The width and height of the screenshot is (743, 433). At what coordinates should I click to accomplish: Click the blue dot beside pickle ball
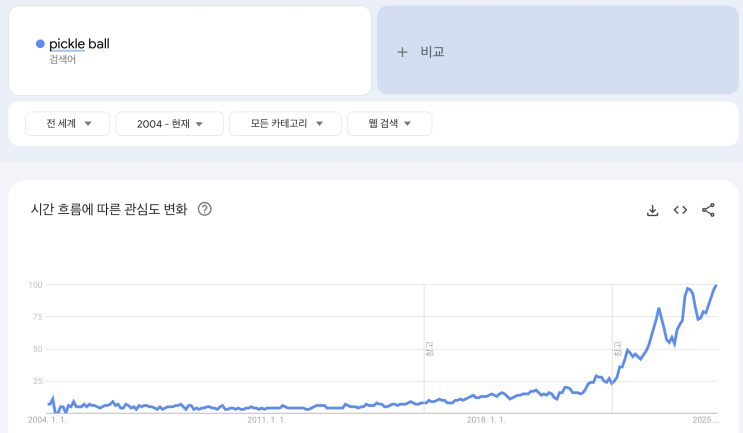pyautogui.click(x=40, y=44)
